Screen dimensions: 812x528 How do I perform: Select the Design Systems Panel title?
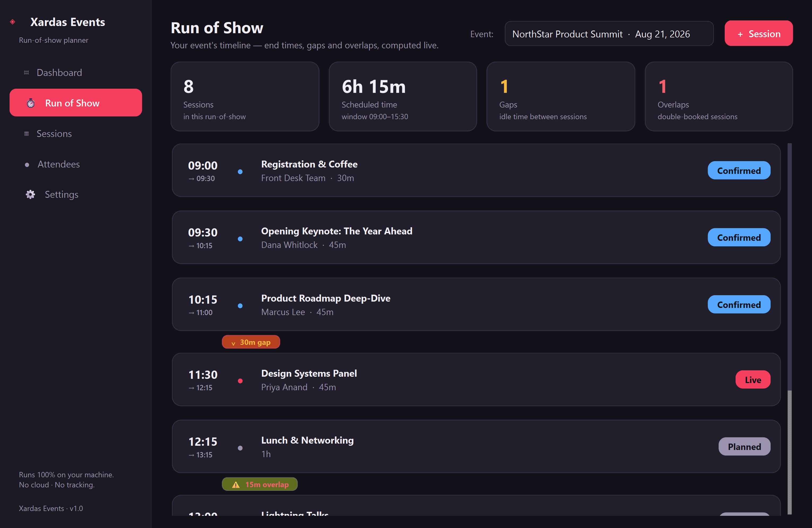(309, 374)
